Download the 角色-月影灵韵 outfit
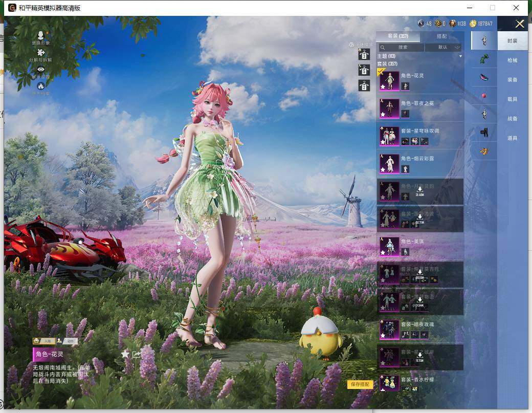The width and height of the screenshot is (532, 413). [419, 190]
